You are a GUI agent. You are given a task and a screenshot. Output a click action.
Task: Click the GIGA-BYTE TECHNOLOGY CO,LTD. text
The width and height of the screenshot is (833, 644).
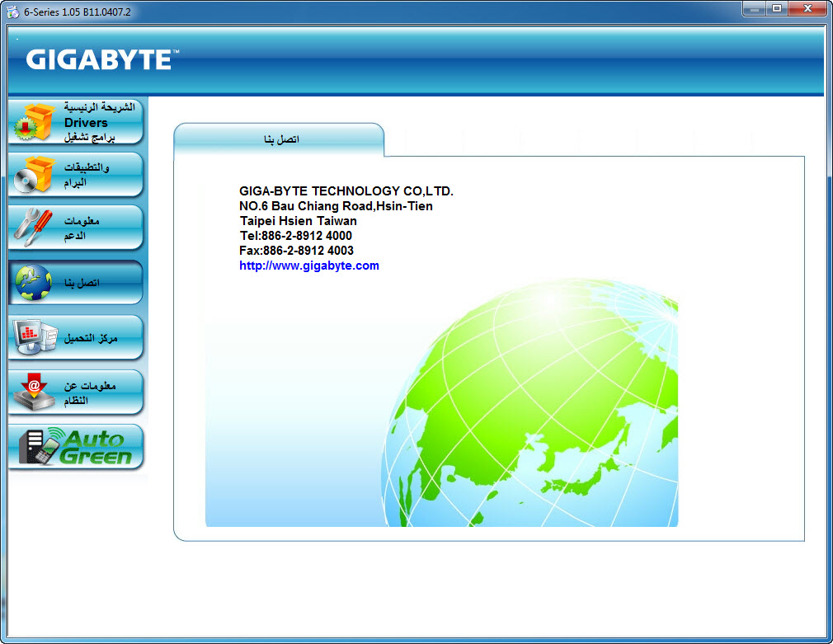point(346,190)
